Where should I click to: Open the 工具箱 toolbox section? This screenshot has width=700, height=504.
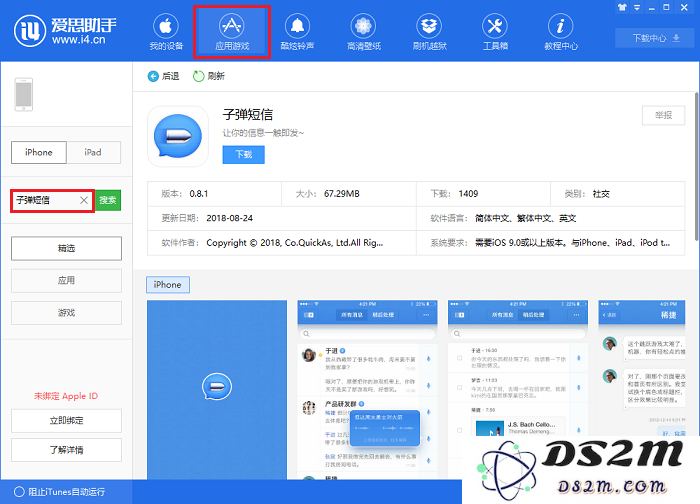pos(495,32)
